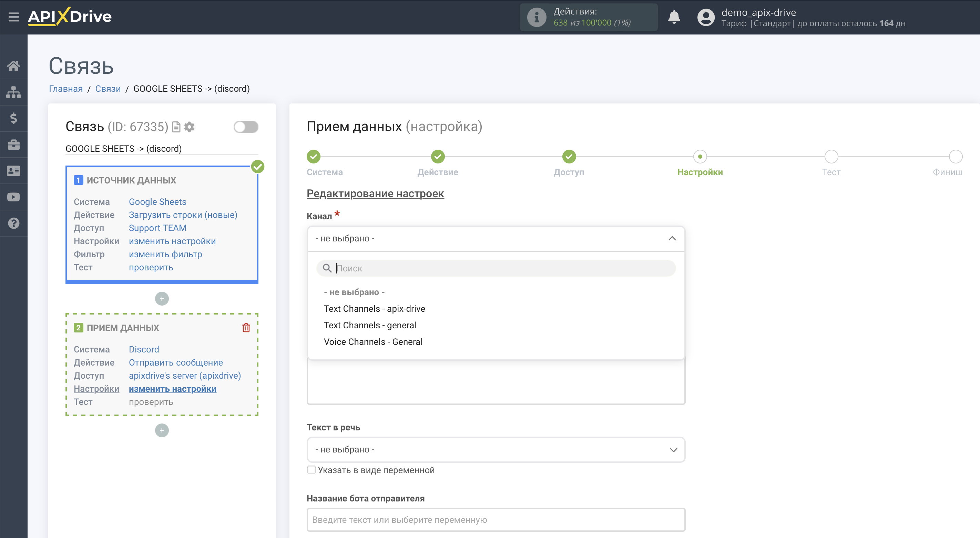
Task: Go to the Финиш step
Action: (x=956, y=157)
